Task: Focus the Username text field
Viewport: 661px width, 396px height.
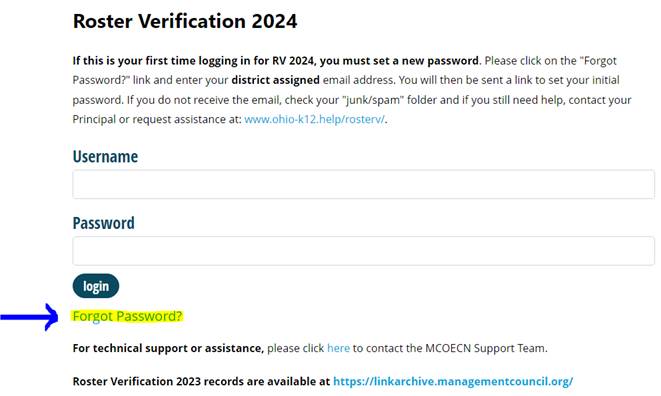Action: pos(363,184)
